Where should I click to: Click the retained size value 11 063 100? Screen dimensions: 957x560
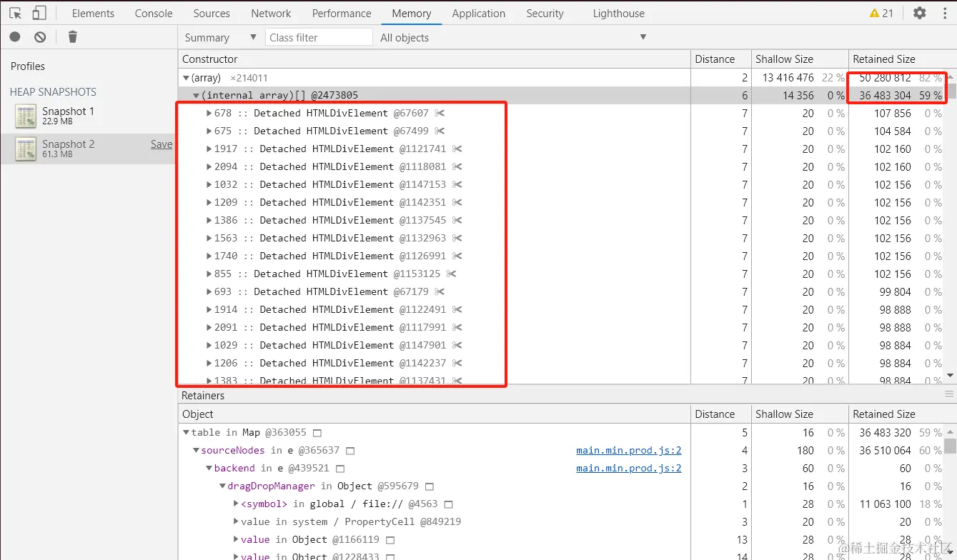(886, 504)
